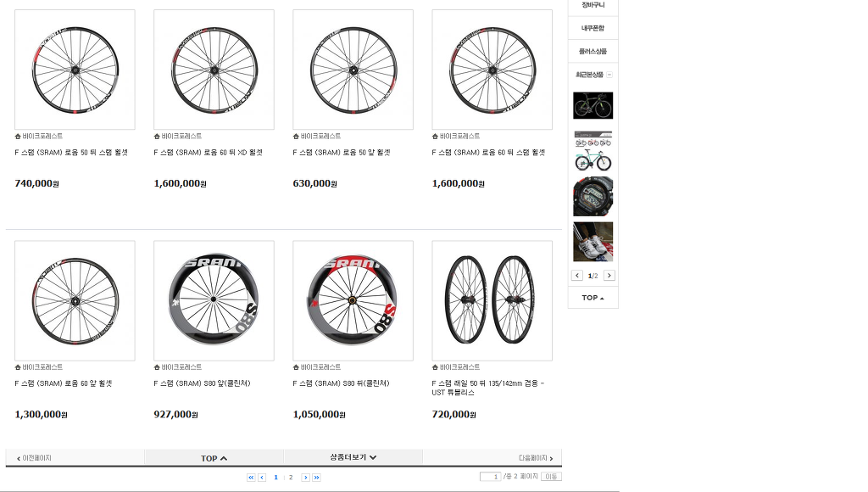Show previous recently viewed items in sidebar
Image resolution: width=868 pixels, height=492 pixels.
click(576, 276)
